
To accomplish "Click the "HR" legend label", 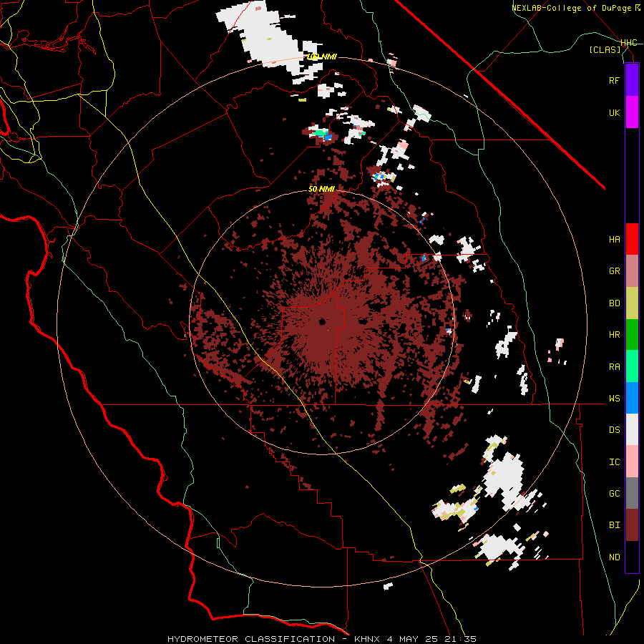I will point(614,335).
